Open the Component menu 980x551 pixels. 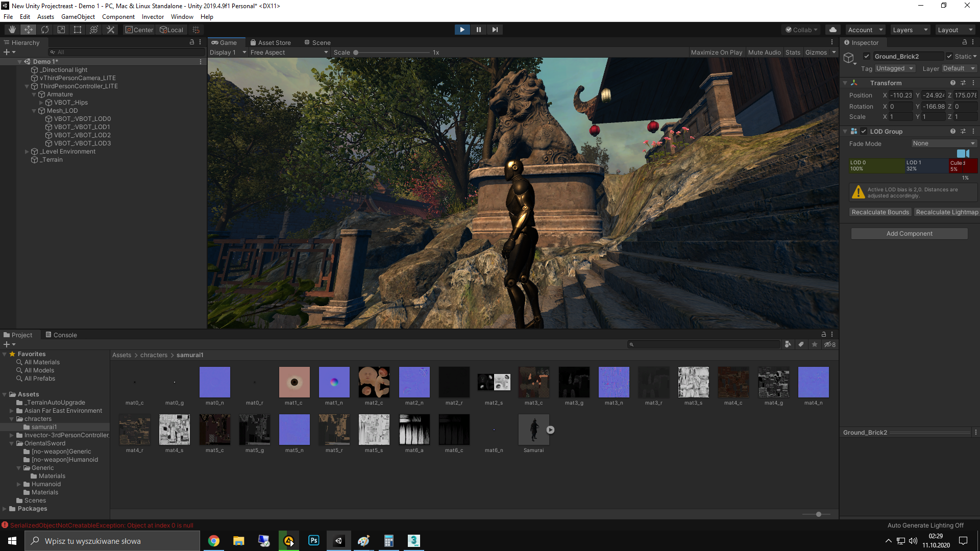(x=118, y=16)
